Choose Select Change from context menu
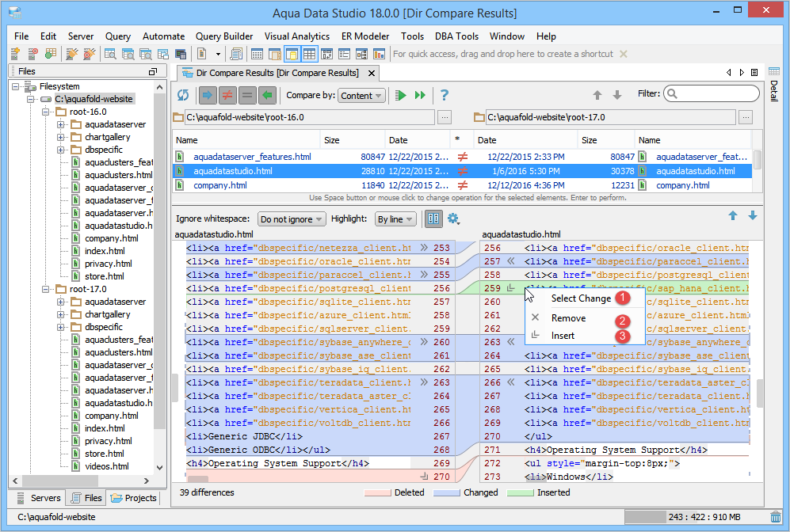The image size is (790, 532). tap(585, 298)
